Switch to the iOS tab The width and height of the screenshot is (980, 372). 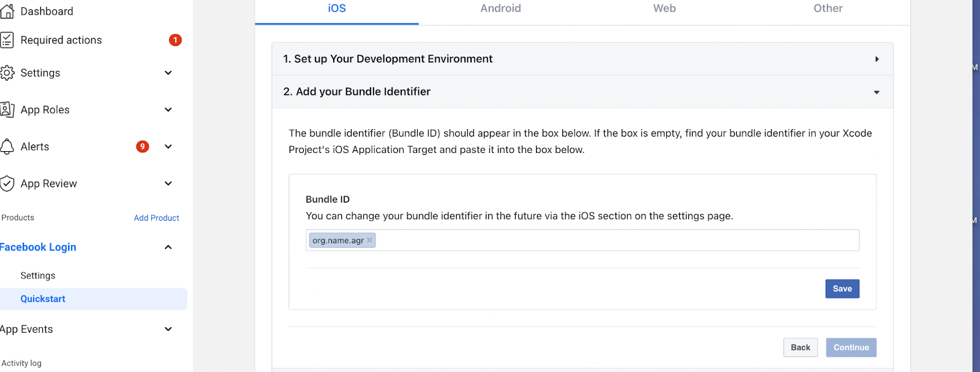pos(337,9)
